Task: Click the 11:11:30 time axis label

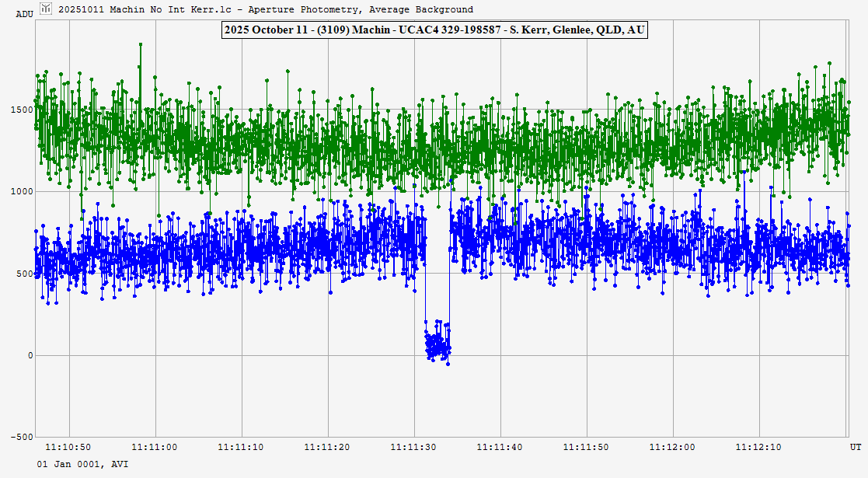Action: coord(414,447)
